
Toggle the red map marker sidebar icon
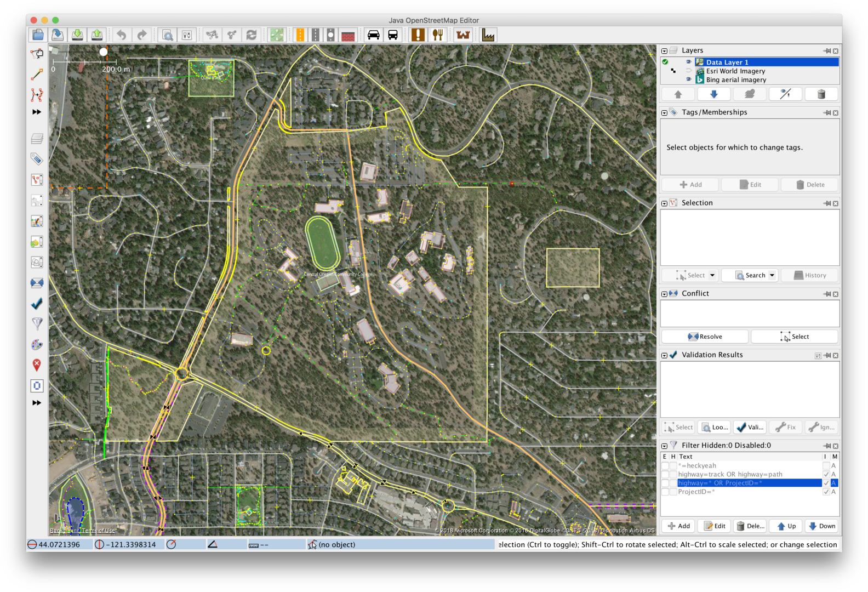pyautogui.click(x=37, y=365)
